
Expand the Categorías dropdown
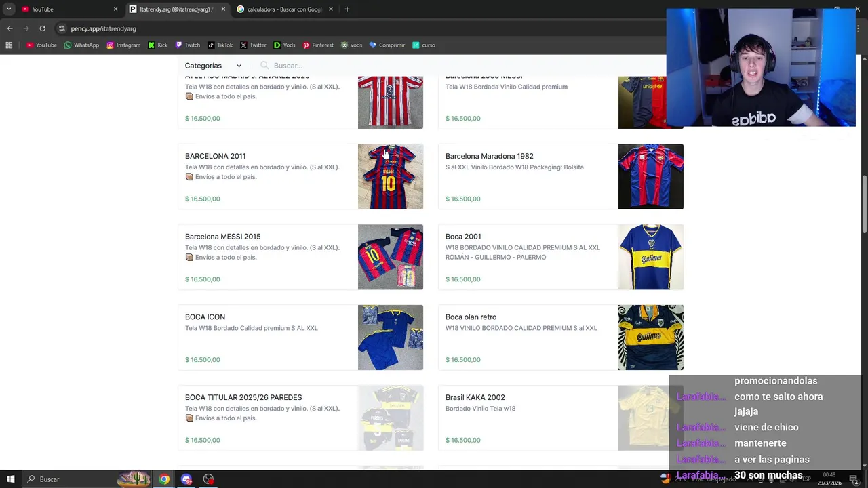pos(213,66)
